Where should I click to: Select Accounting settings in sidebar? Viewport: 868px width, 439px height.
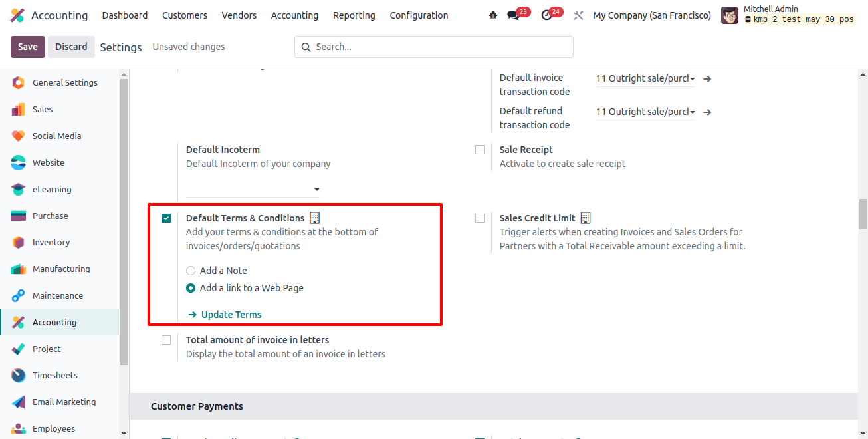(60, 322)
